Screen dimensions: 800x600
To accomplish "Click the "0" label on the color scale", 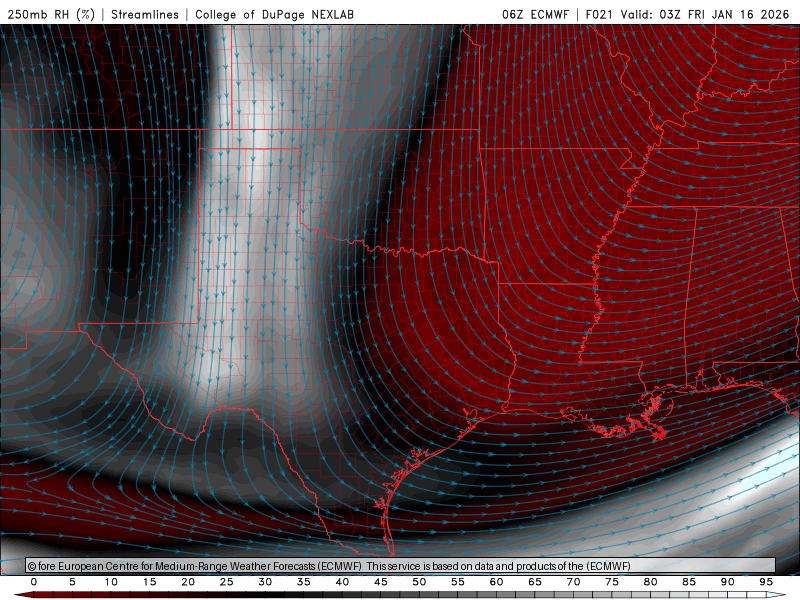I will coord(34,582).
